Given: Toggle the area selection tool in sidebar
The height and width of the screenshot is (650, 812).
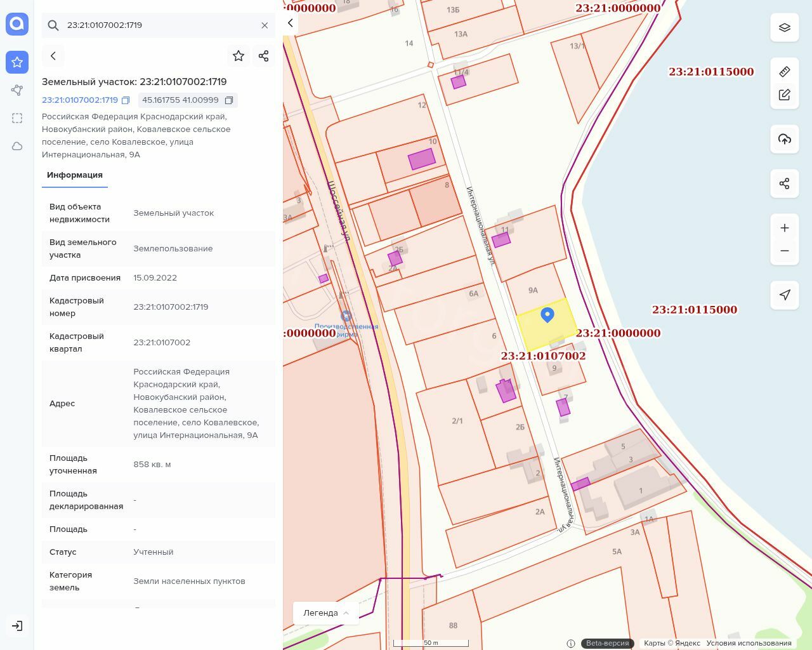Looking at the screenshot, I should 17,118.
